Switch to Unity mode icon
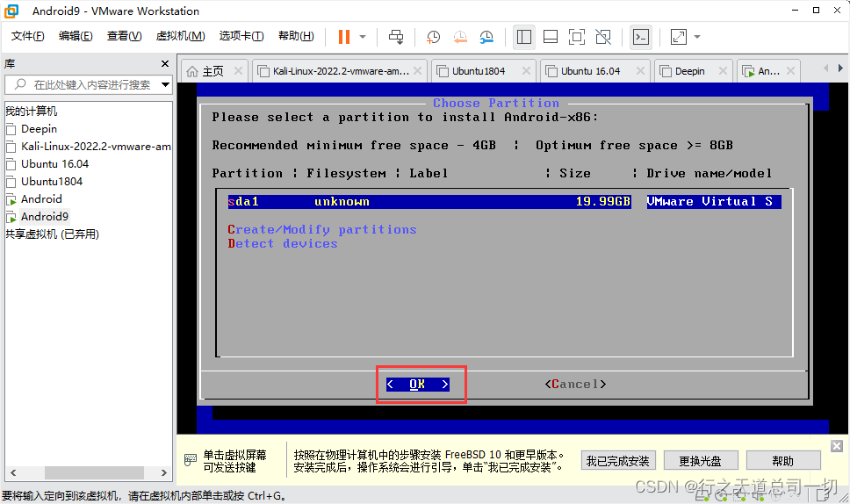This screenshot has width=850, height=504. [x=602, y=37]
